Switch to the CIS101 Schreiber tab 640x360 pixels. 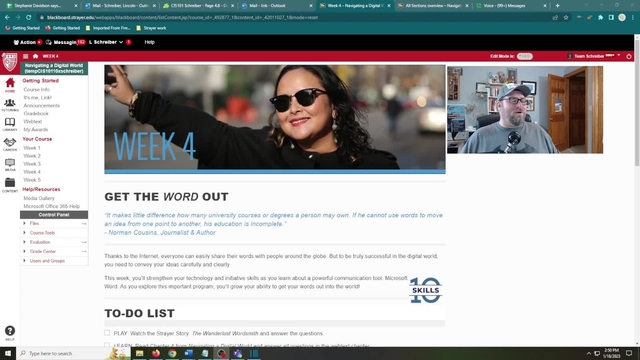[x=199, y=6]
